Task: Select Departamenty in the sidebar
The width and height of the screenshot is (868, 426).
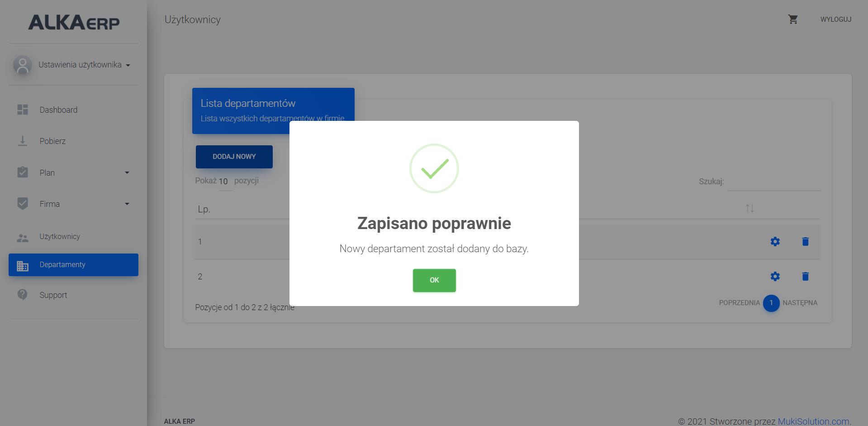Action: (x=73, y=265)
